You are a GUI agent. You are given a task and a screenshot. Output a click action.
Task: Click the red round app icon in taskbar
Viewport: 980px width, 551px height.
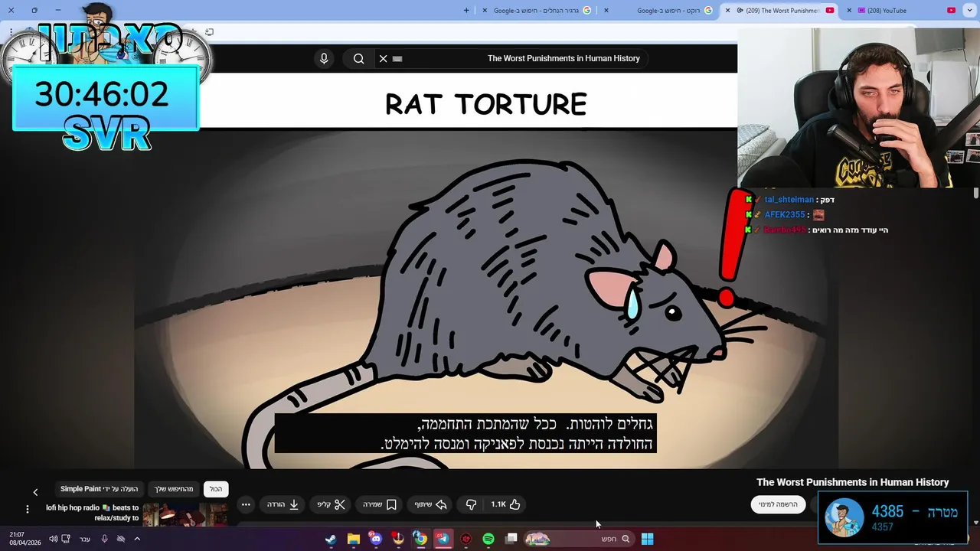tap(465, 539)
